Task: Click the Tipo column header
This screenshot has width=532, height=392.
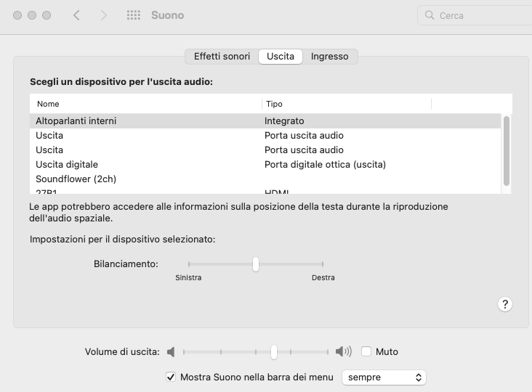Action: pyautogui.click(x=347, y=104)
